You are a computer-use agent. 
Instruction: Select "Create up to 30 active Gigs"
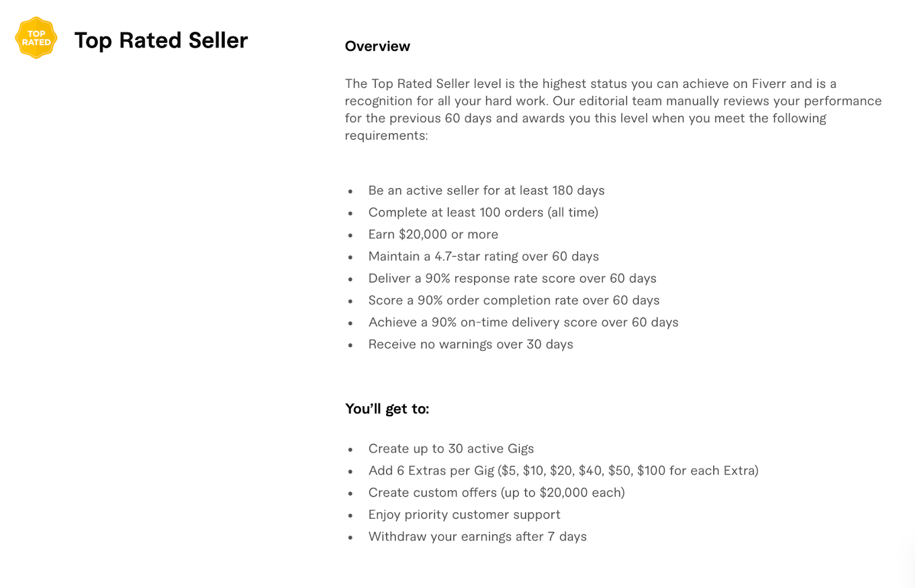coord(451,449)
